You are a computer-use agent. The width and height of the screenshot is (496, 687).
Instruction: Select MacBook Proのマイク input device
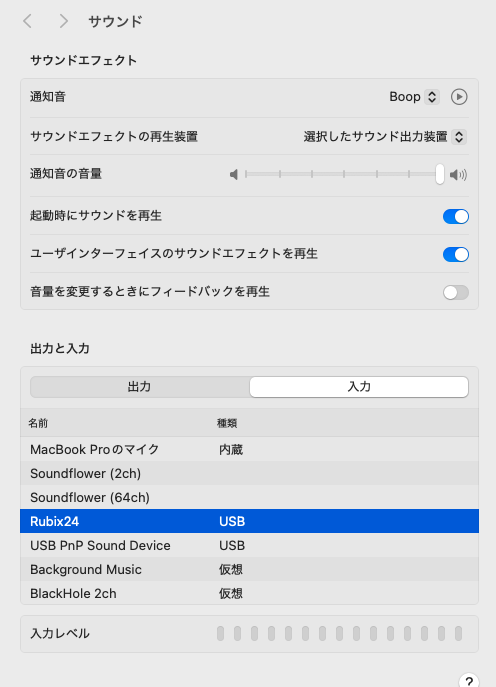pos(249,449)
